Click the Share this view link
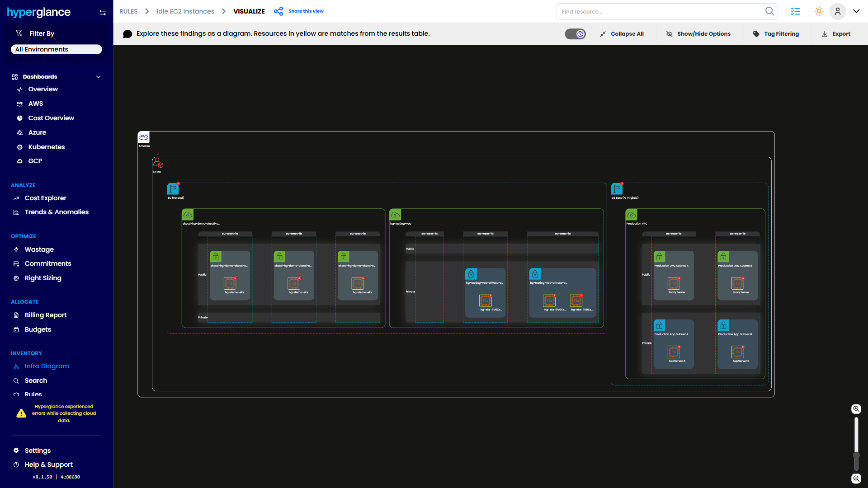 coord(306,11)
